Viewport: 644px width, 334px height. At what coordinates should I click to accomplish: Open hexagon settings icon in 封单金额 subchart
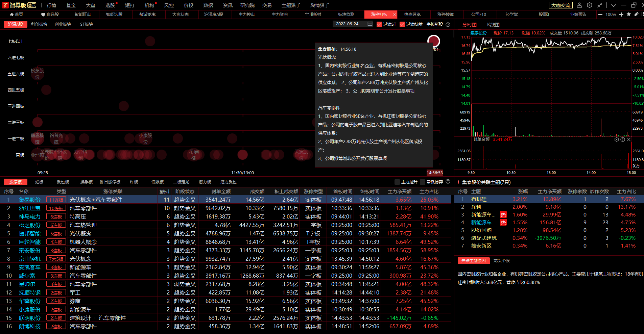[x=617, y=139]
